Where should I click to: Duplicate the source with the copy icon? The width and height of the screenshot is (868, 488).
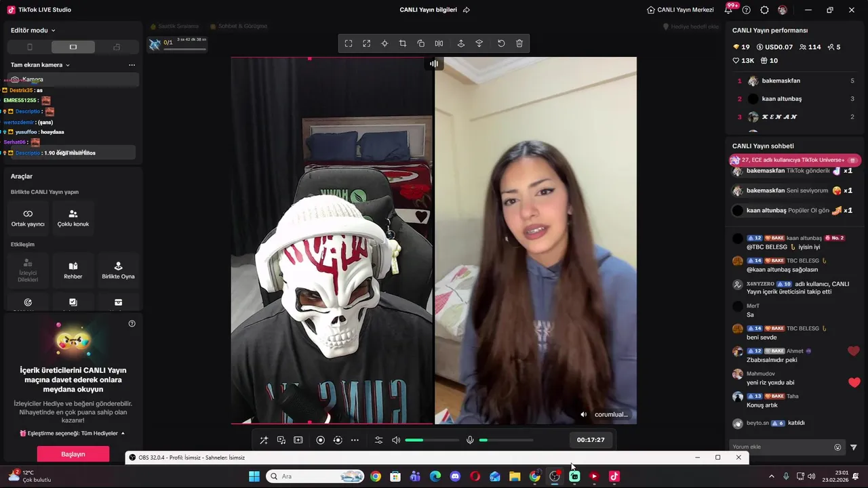tap(420, 43)
